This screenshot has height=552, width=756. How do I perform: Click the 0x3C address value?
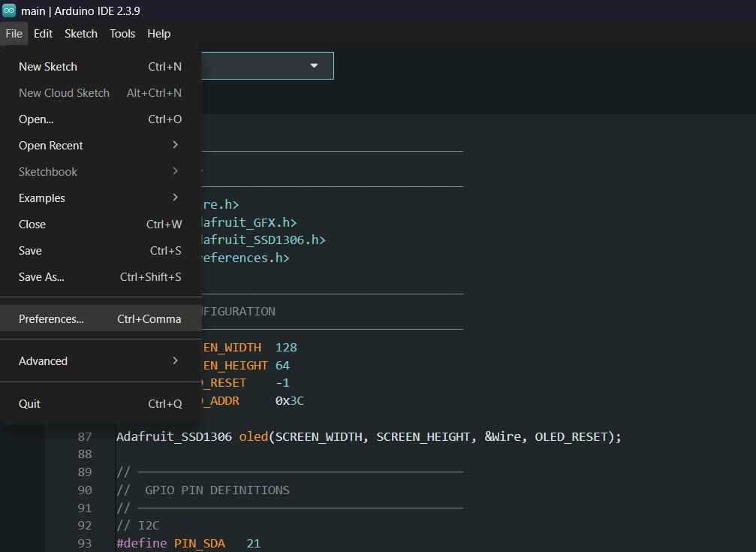pyautogui.click(x=290, y=401)
